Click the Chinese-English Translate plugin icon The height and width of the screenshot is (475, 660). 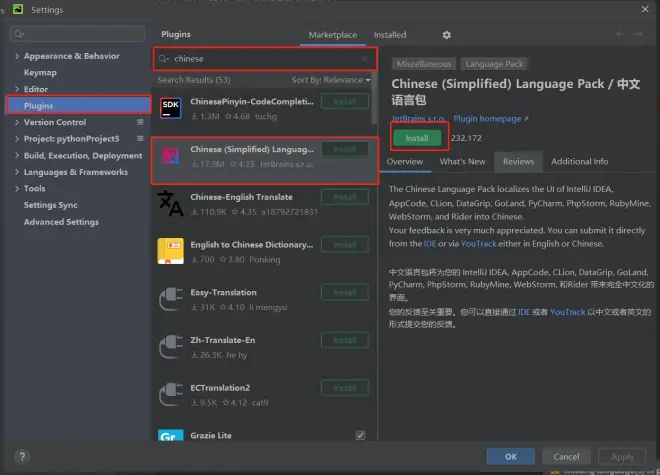tap(170, 203)
